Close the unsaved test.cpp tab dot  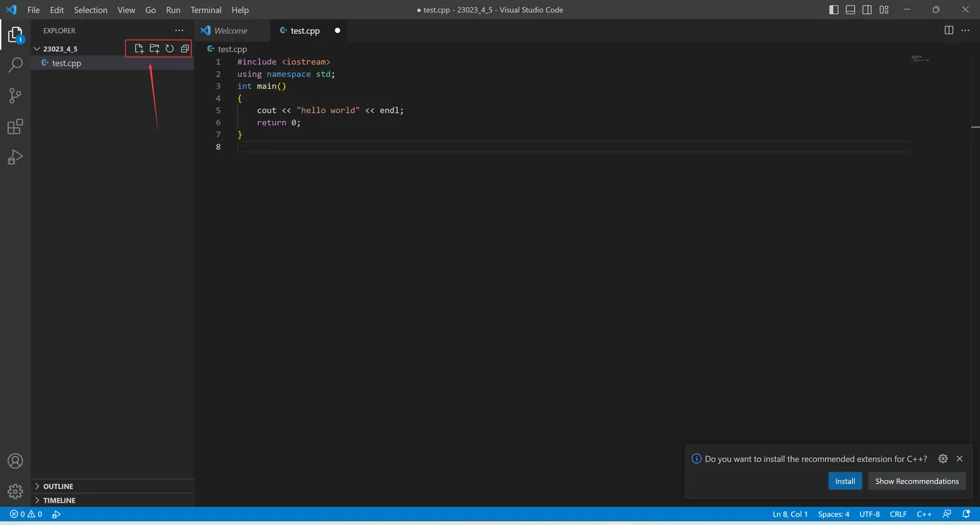click(x=337, y=31)
